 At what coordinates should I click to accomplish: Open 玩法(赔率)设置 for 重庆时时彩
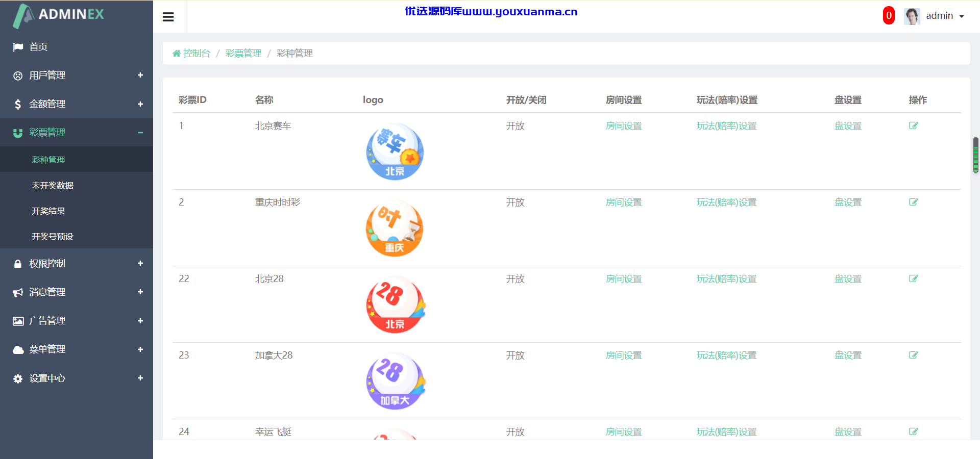[x=727, y=202]
